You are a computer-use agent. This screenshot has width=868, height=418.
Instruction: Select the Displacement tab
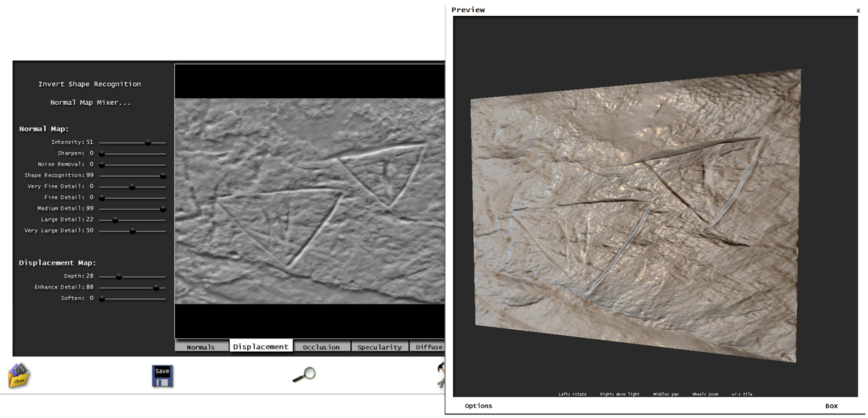click(260, 346)
